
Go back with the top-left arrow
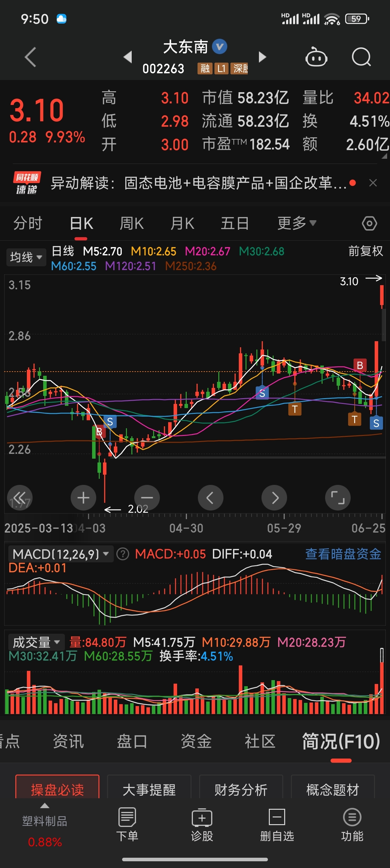[30, 57]
